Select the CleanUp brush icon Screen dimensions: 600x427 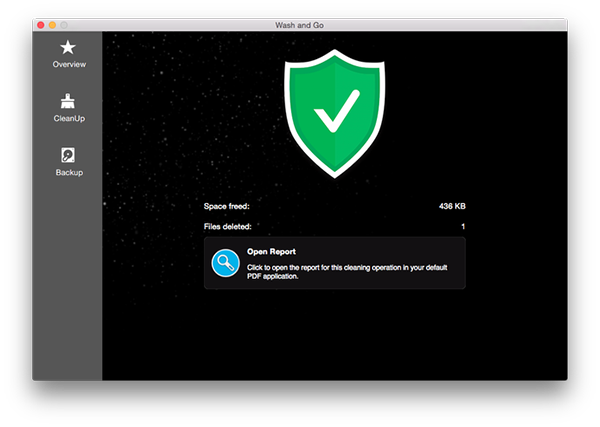coord(68,101)
